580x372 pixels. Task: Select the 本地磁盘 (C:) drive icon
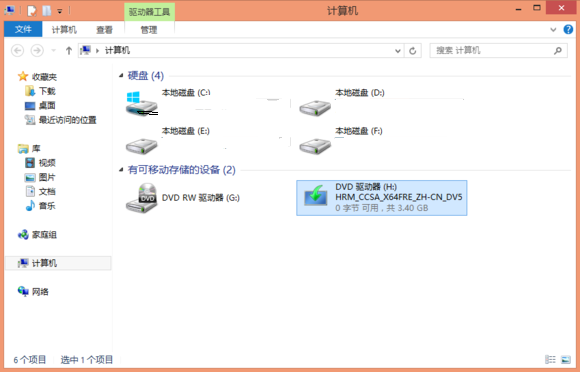(142, 104)
